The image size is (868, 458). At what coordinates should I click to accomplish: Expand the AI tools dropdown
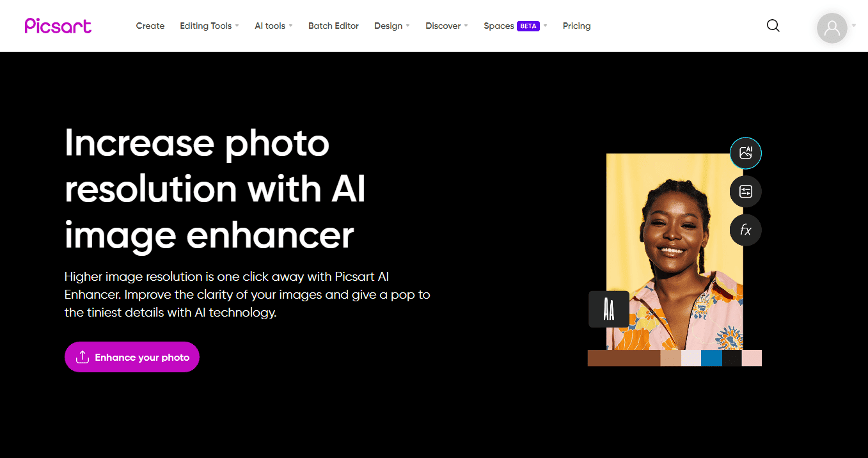click(274, 26)
